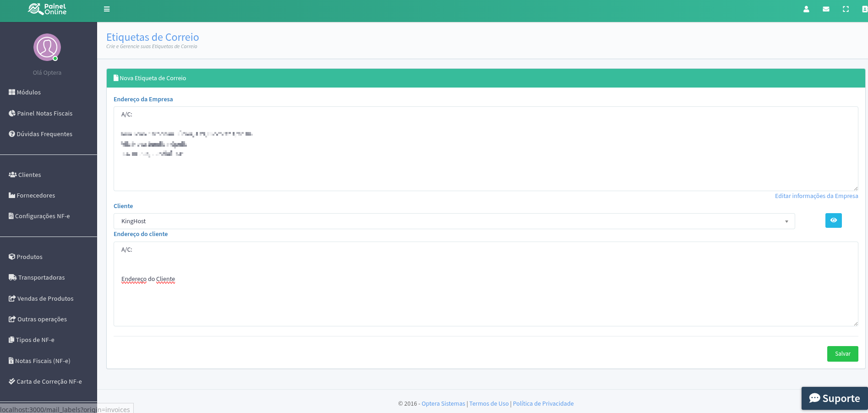The width and height of the screenshot is (868, 413).
Task: Go to Painel Notas Fiscais
Action: (x=44, y=114)
